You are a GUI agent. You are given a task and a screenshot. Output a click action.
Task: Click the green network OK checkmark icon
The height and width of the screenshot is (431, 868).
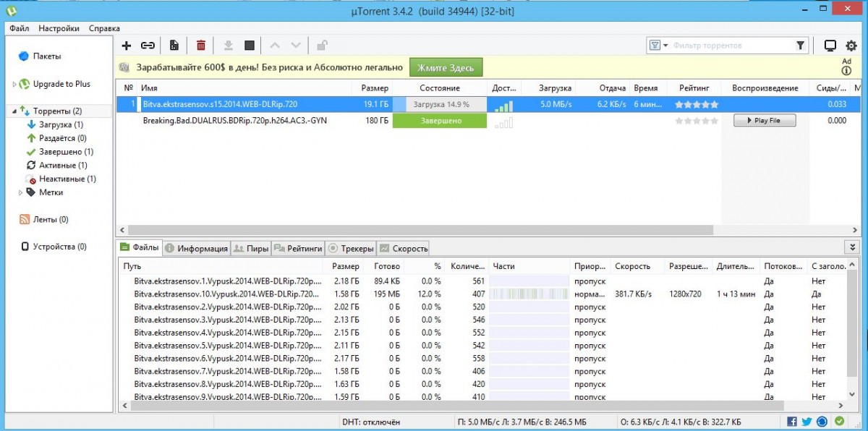(x=839, y=422)
